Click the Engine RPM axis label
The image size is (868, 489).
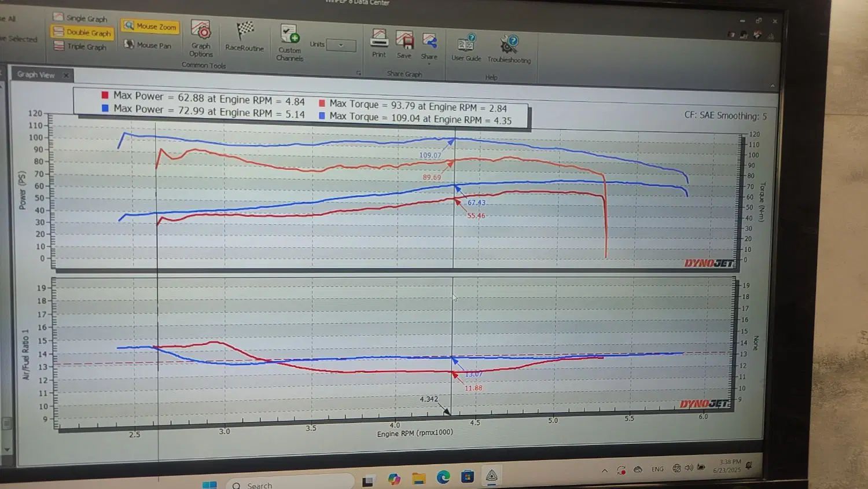[x=415, y=433]
